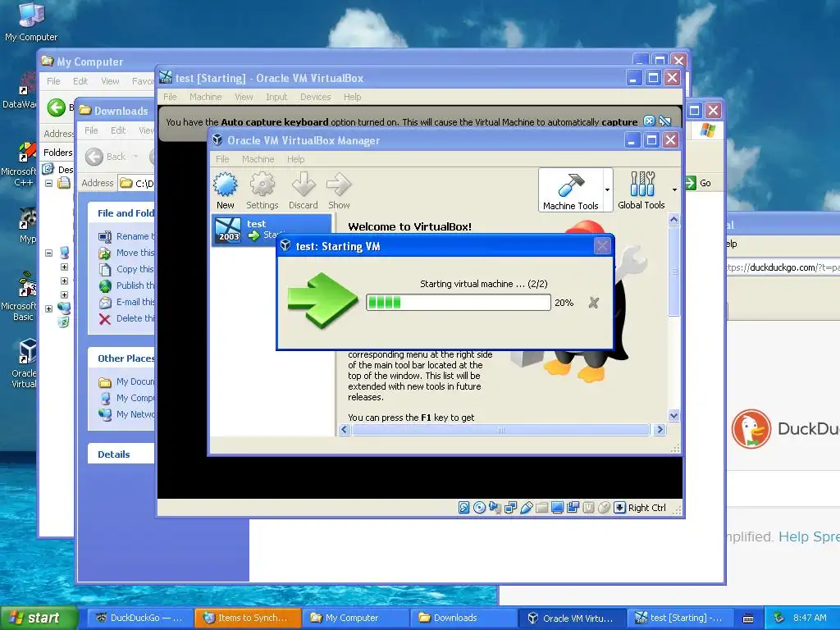Click keyboard capture arrow icon beside Right Ctrl
The width and height of the screenshot is (840, 630).
pyautogui.click(x=619, y=507)
